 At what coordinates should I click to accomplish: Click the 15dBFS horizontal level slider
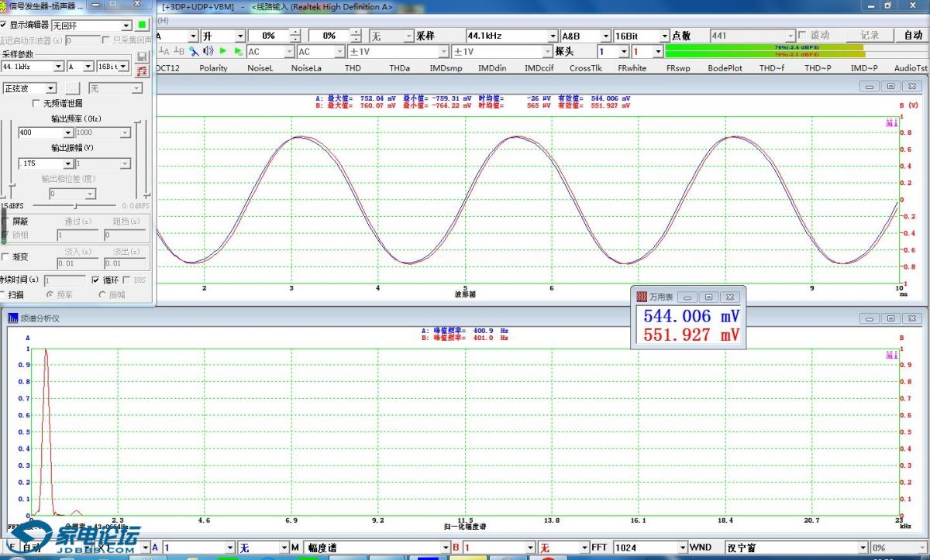point(75,206)
